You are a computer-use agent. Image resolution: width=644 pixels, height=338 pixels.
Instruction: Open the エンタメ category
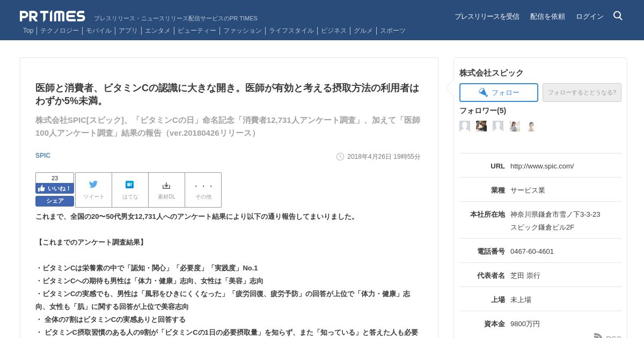point(158,31)
